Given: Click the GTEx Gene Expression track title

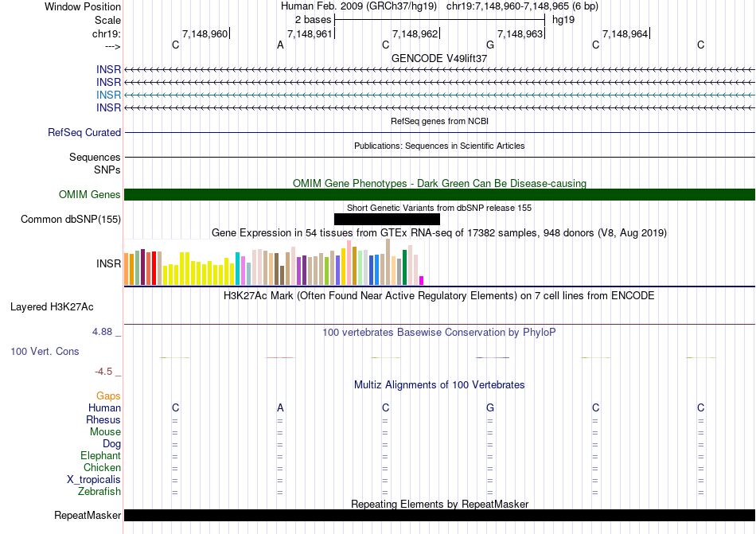Looking at the screenshot, I should coord(439,233).
